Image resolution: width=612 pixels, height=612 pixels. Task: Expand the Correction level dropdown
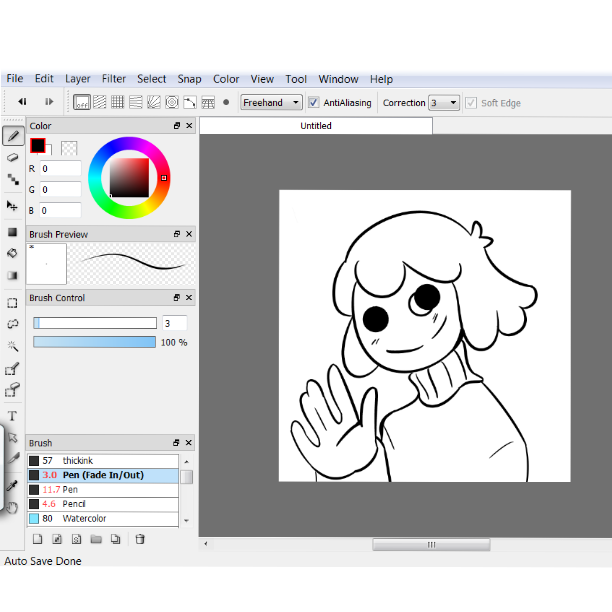click(x=445, y=102)
